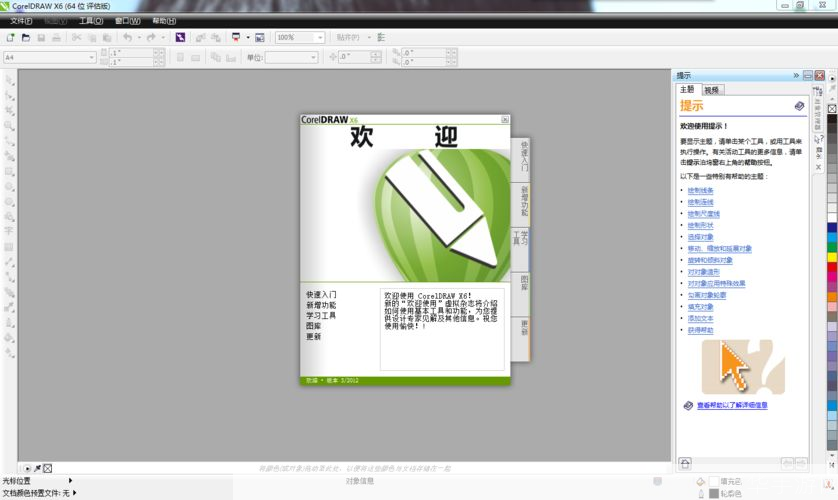Pick the red swatch in color palette

pyautogui.click(x=832, y=267)
